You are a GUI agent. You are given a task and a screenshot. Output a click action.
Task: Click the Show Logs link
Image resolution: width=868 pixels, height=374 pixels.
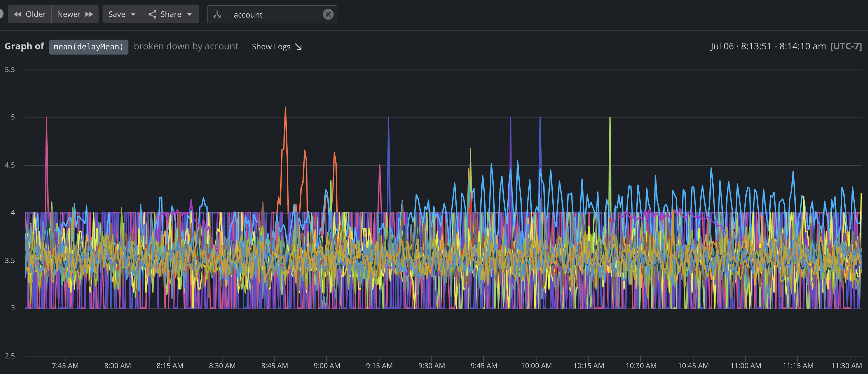(x=277, y=46)
